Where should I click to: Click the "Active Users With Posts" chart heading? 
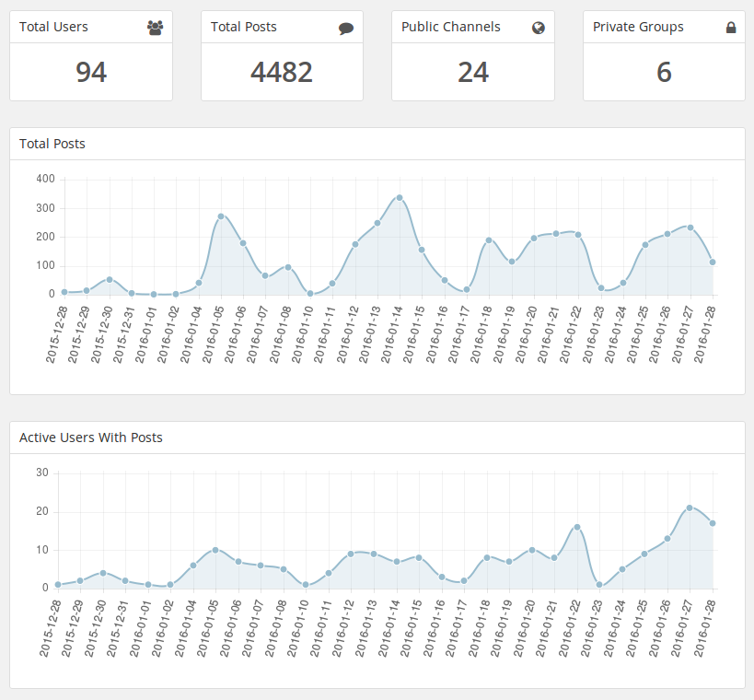tap(91, 437)
